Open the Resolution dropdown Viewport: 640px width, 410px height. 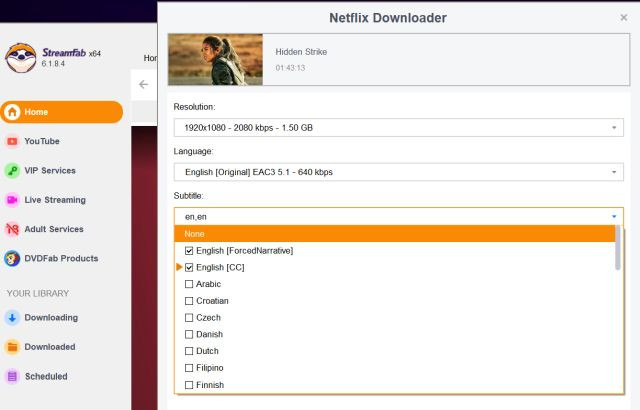click(398, 128)
